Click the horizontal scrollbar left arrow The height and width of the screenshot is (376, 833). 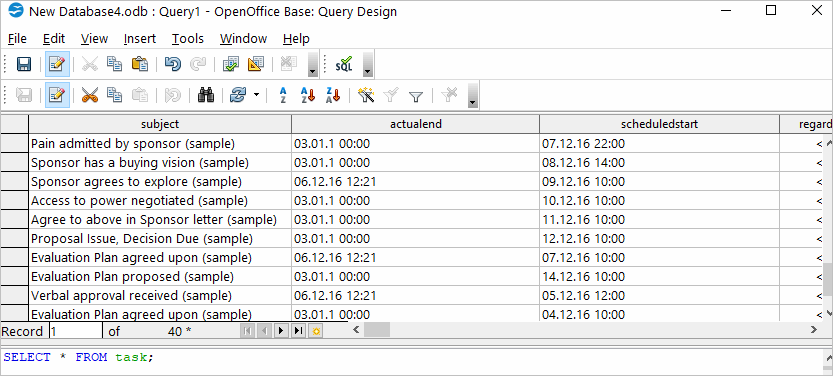[x=356, y=330]
